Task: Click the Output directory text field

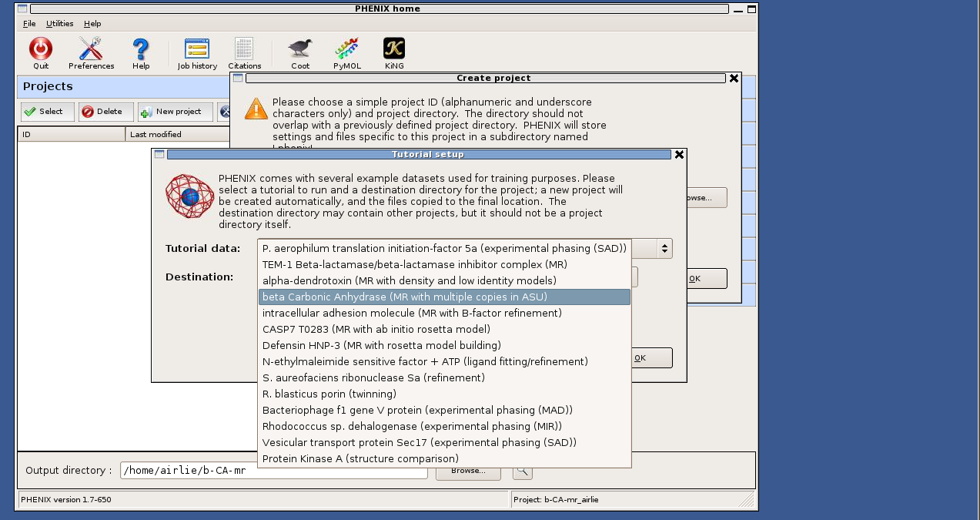Action: (273, 471)
